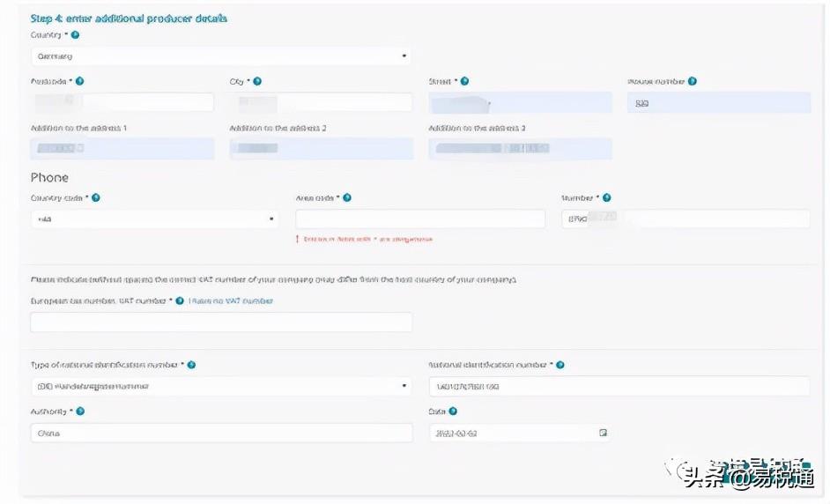Expand the phone Country code dropdown
The width and height of the screenshot is (830, 504).
(x=154, y=219)
